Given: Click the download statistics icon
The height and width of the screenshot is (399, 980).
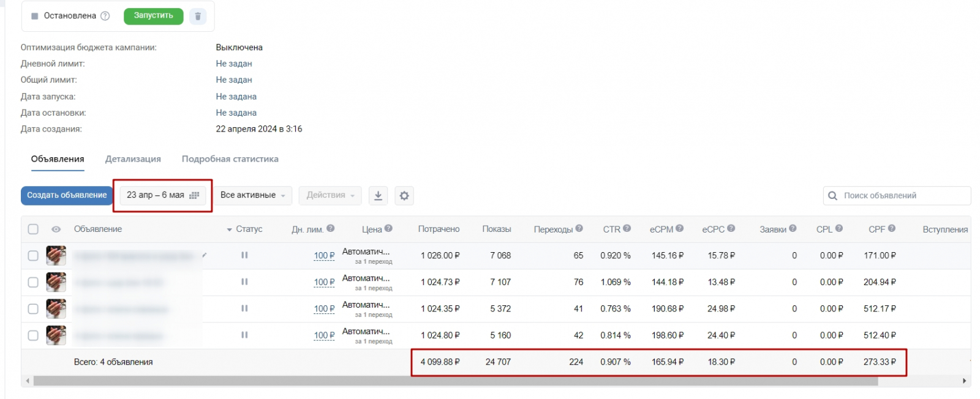Looking at the screenshot, I should pos(378,195).
